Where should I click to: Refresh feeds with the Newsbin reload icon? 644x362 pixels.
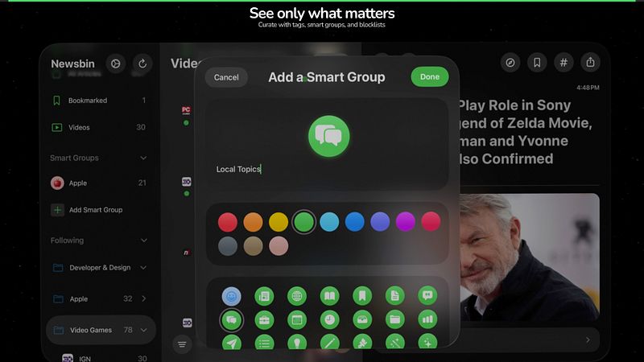point(142,64)
